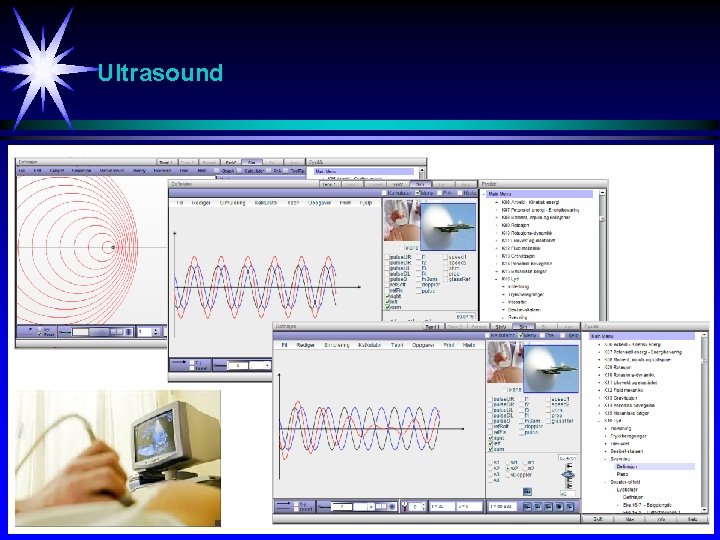Select the w1 radio button in the front window
The image size is (720, 540).
point(508,462)
